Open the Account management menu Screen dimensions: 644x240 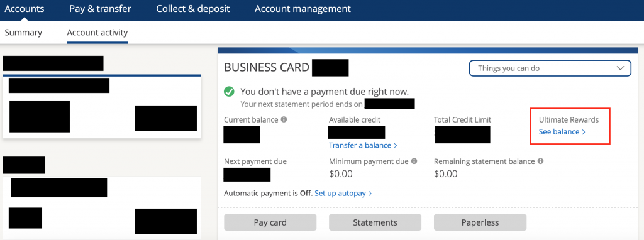click(x=303, y=9)
